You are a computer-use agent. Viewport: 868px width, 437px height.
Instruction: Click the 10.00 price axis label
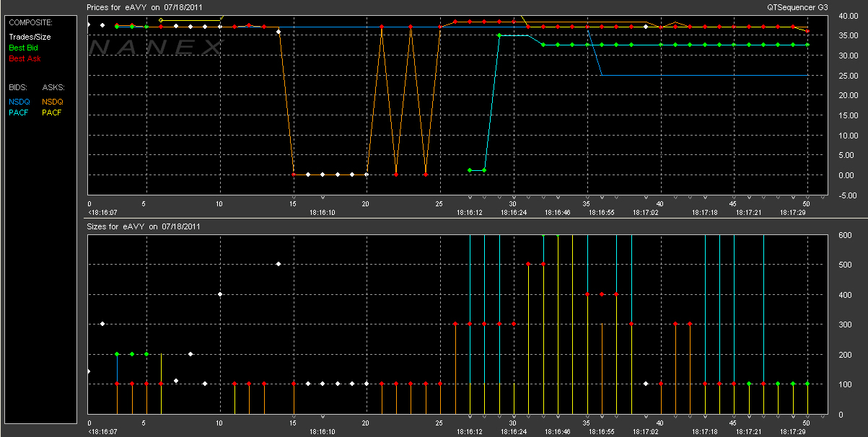(847, 135)
